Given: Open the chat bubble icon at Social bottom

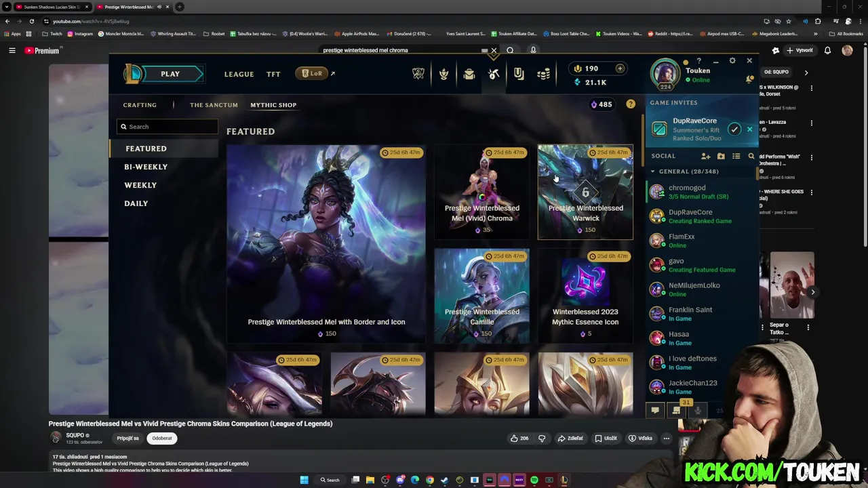Looking at the screenshot, I should 655,410.
